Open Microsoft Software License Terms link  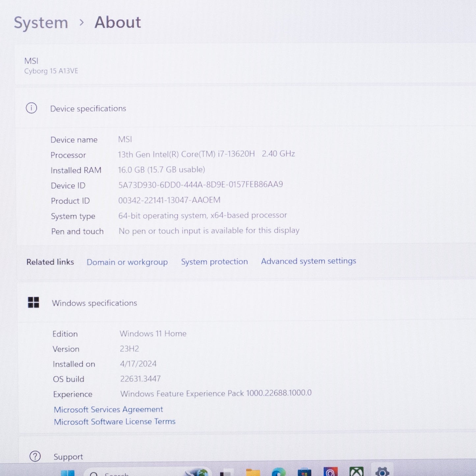click(115, 422)
